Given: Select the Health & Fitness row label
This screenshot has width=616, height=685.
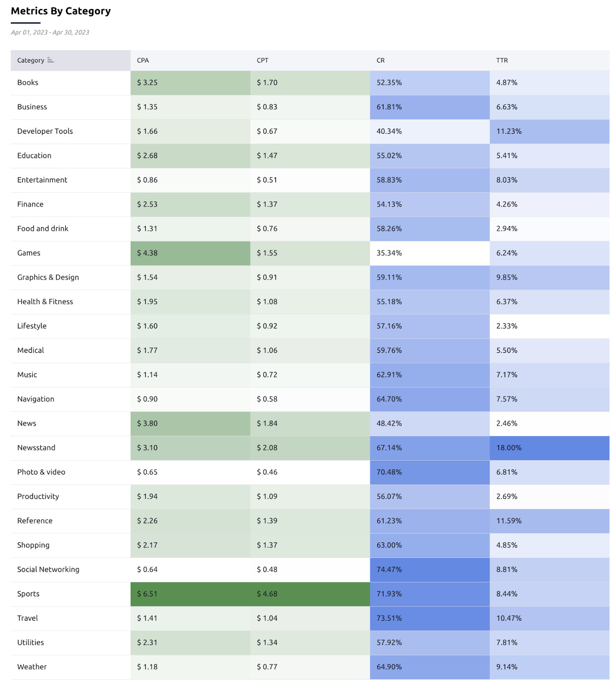Looking at the screenshot, I should click(45, 302).
